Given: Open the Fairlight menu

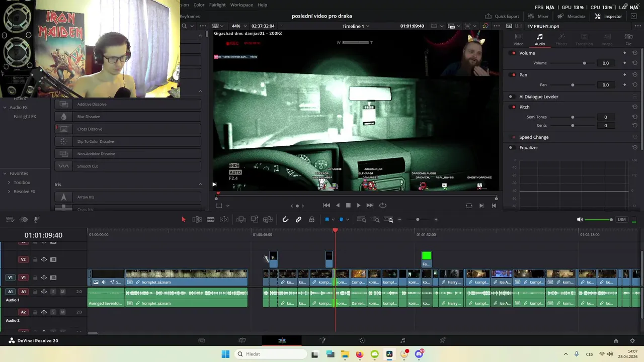Looking at the screenshot, I should pos(217,5).
